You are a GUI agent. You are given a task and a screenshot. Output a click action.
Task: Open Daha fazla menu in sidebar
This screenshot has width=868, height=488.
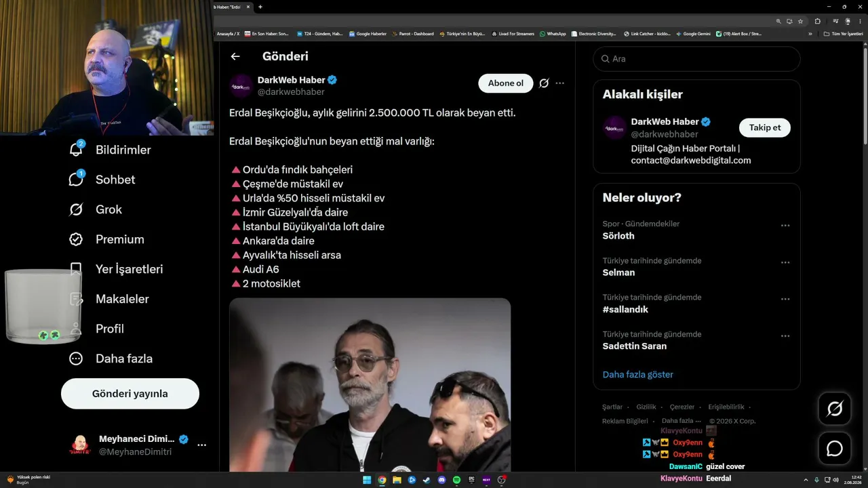pyautogui.click(x=111, y=359)
